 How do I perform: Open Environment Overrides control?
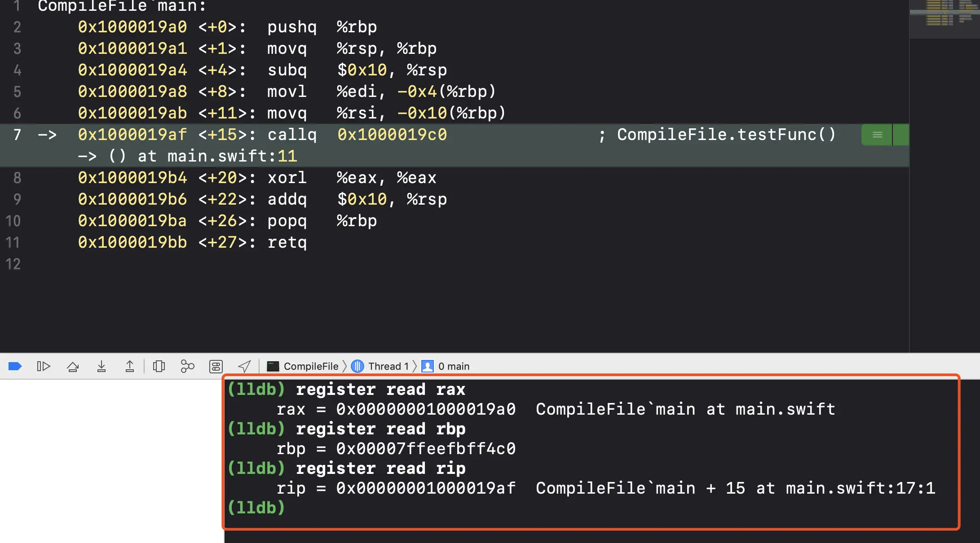click(x=216, y=366)
